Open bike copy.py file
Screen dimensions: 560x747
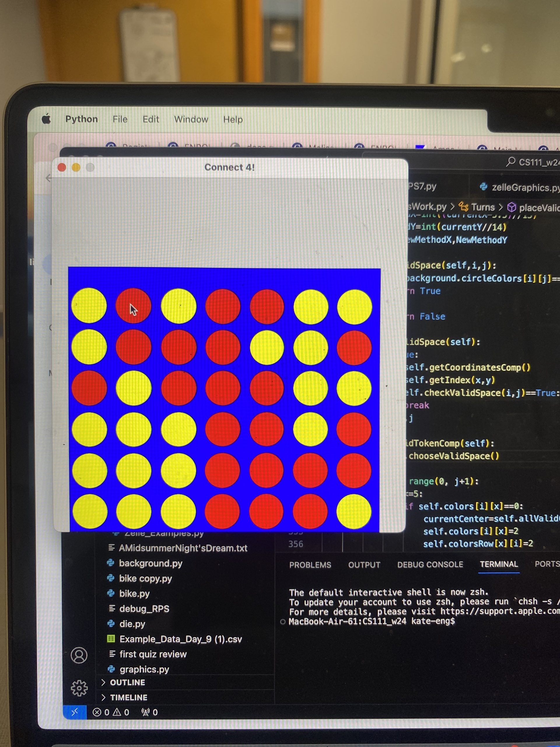point(146,578)
